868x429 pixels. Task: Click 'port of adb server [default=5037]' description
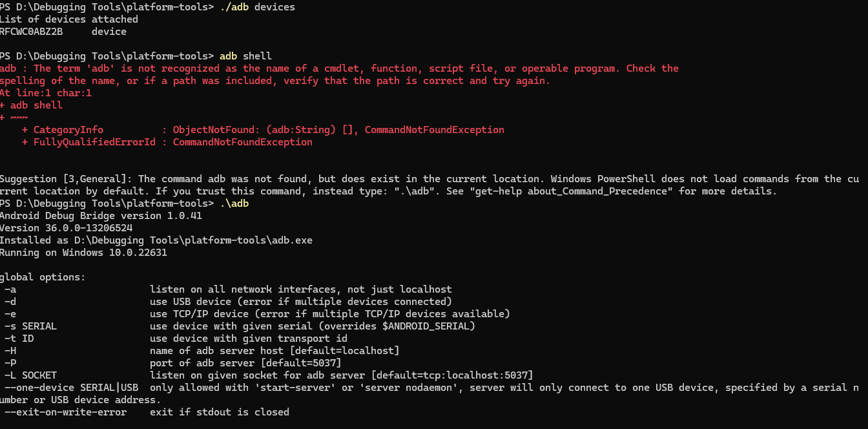pos(245,363)
